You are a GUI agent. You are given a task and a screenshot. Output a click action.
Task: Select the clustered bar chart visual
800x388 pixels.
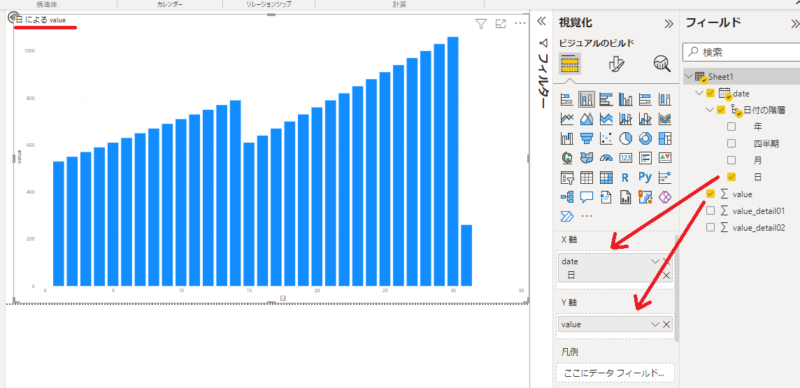tap(606, 99)
